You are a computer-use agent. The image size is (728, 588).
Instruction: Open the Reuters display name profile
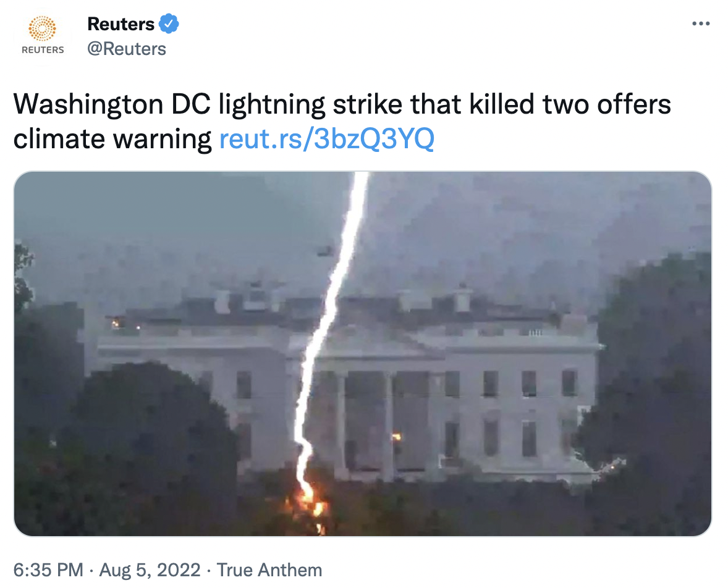coord(121,24)
